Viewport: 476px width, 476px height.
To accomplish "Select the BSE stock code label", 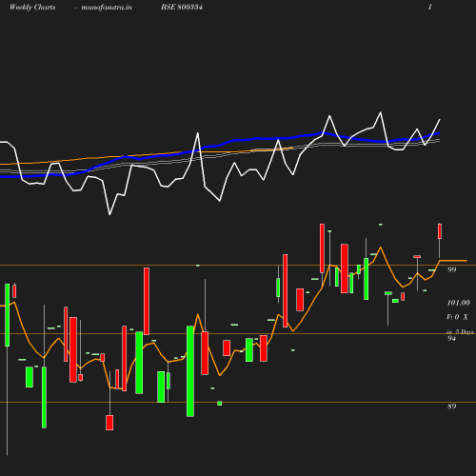I will pos(182,7).
